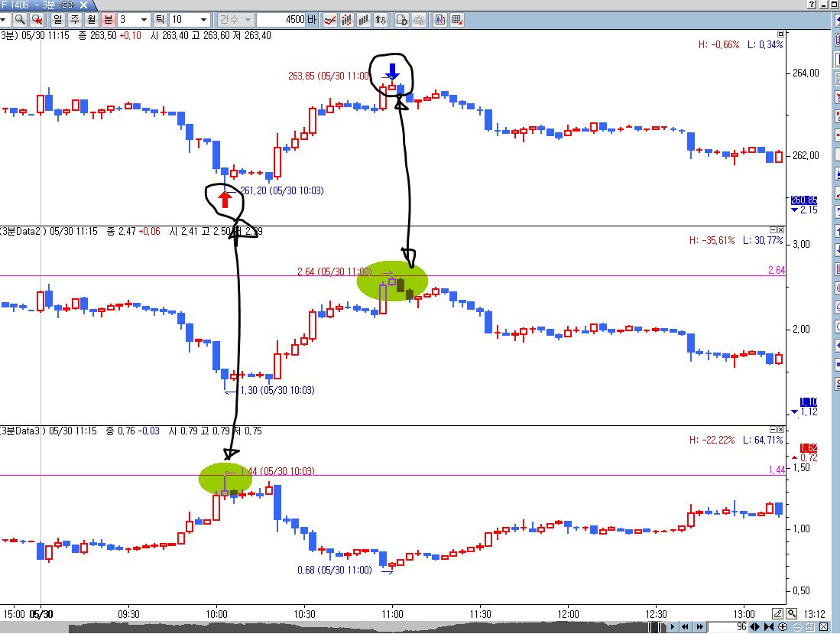This screenshot has height=634, width=840.
Task: Select the 월 (monthly) period button
Action: click(x=92, y=20)
